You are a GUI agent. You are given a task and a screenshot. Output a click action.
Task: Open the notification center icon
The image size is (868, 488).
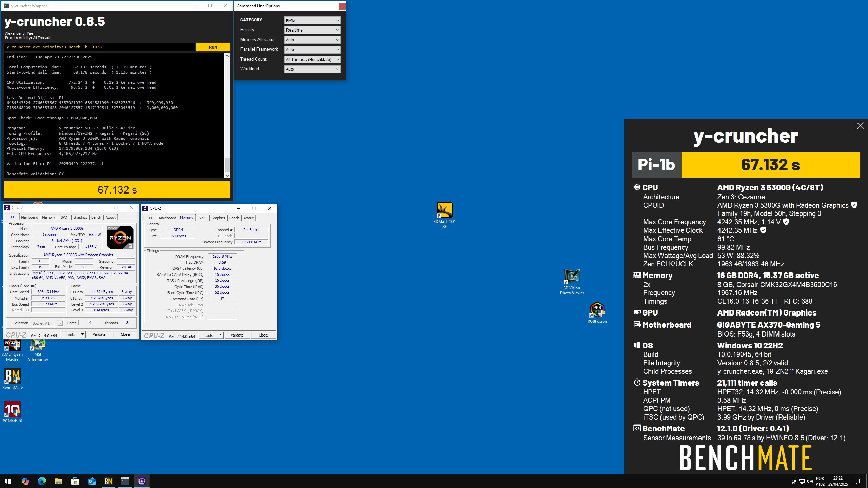pyautogui.click(x=857, y=481)
